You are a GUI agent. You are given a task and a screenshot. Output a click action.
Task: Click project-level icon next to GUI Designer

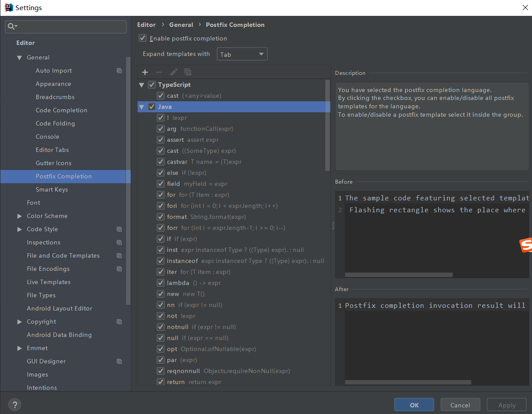click(x=119, y=361)
